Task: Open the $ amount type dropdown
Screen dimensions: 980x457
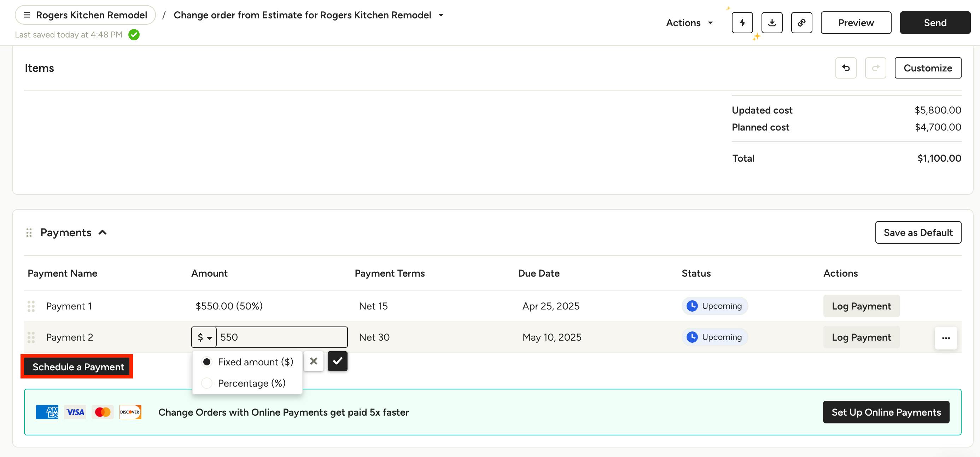Action: (204, 337)
